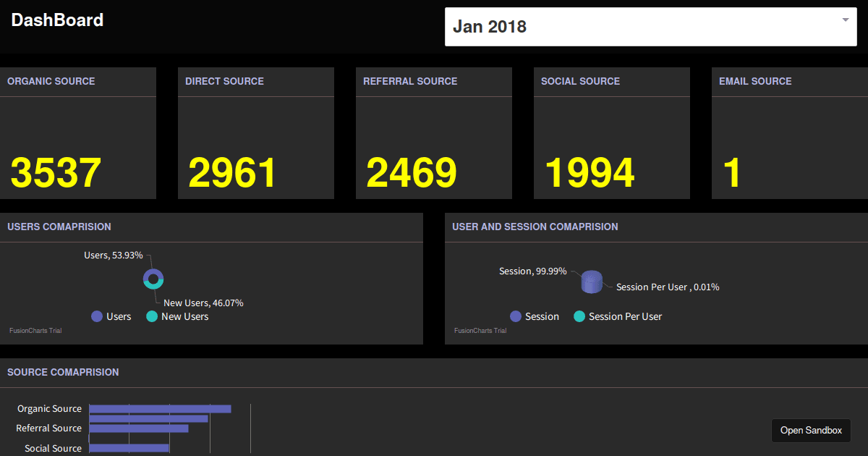Image resolution: width=868 pixels, height=456 pixels.
Task: Toggle the Session Per User legend marker
Action: pos(579,316)
